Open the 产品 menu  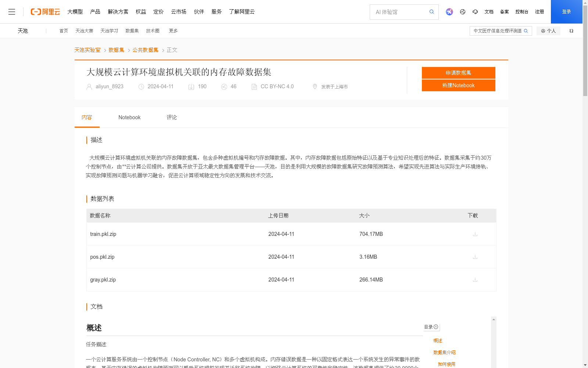click(x=95, y=12)
